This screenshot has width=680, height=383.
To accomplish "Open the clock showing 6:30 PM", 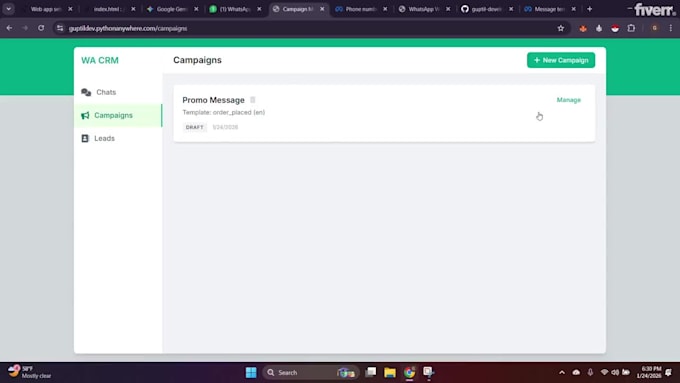I will click(649, 372).
